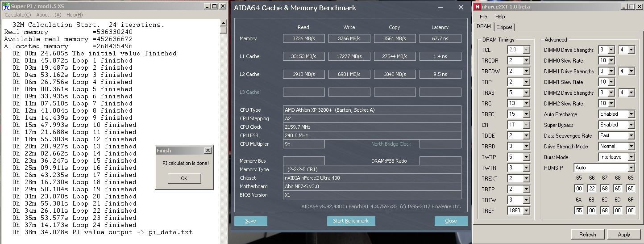Click PI value output pi_data.txt line
Screen dimensions: 644x244
click(102, 232)
